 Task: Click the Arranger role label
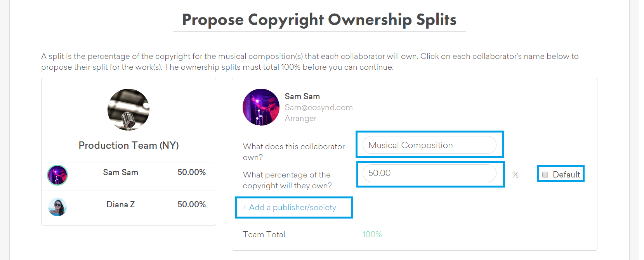300,118
